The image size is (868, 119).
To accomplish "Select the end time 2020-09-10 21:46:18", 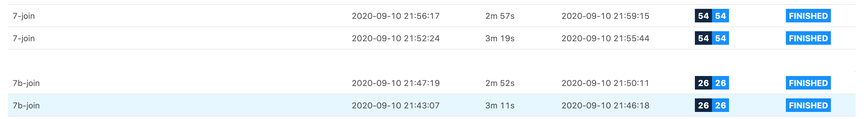I will [x=605, y=105].
